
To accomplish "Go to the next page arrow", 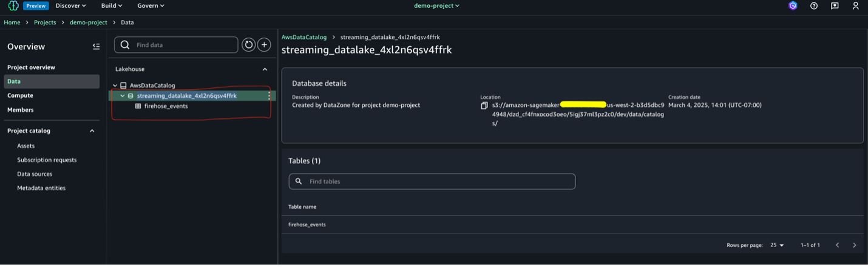I will coord(854,245).
